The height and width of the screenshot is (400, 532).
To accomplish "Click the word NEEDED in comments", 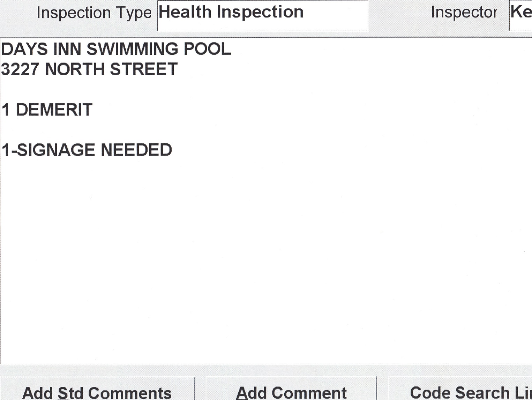I will click(x=136, y=150).
